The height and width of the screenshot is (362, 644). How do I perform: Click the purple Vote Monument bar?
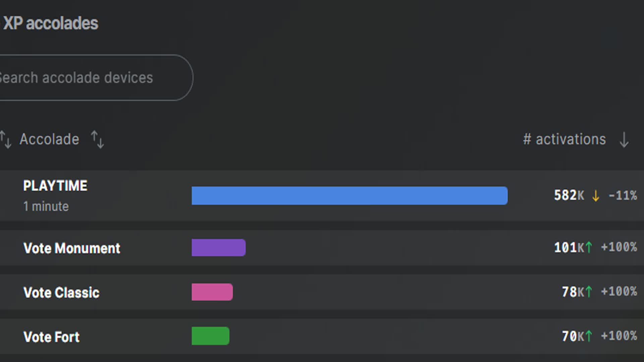click(219, 248)
